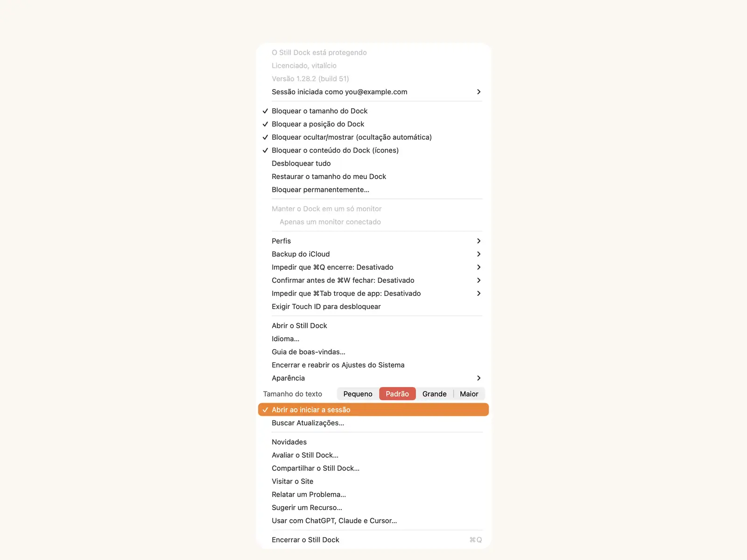
Task: Click Desbloquear tudo
Action: 373,163
